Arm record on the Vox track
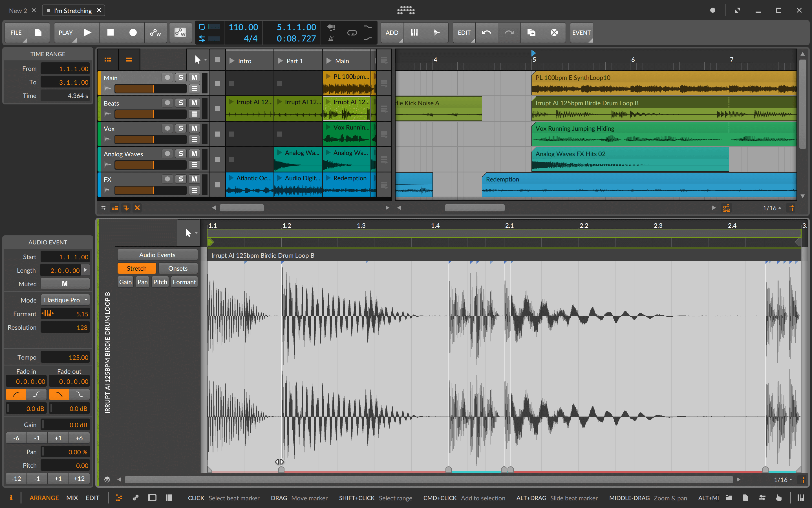 (x=167, y=128)
